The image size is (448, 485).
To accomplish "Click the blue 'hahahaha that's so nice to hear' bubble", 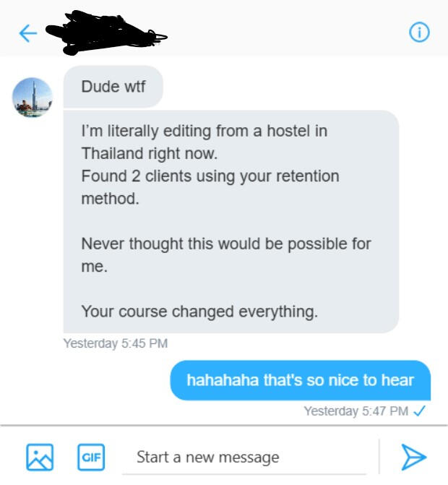I will [x=300, y=380].
